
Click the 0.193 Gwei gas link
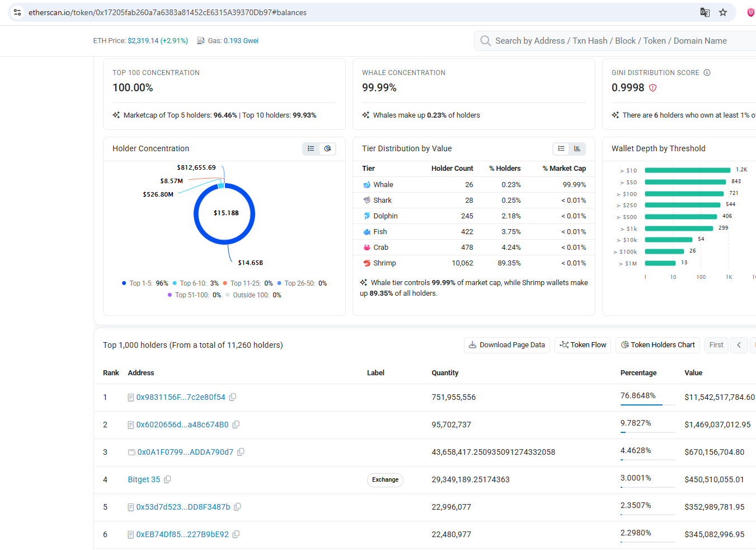[241, 41]
